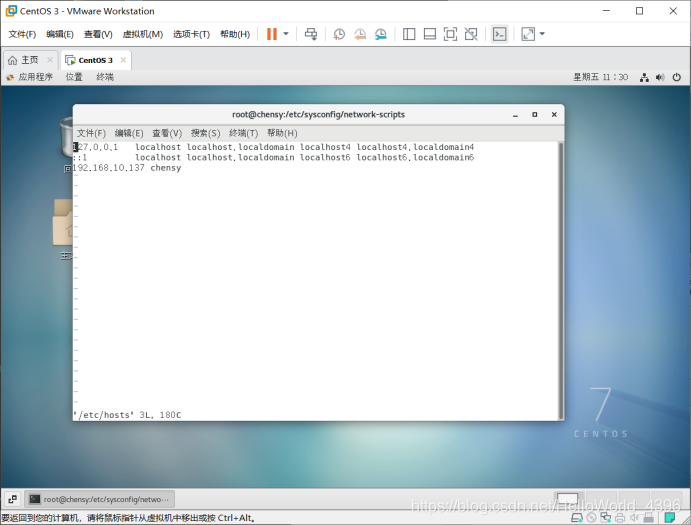Screen dimensions: 691x525
Task: Click the sound card icon in the VMware status bar
Action: 635,518
